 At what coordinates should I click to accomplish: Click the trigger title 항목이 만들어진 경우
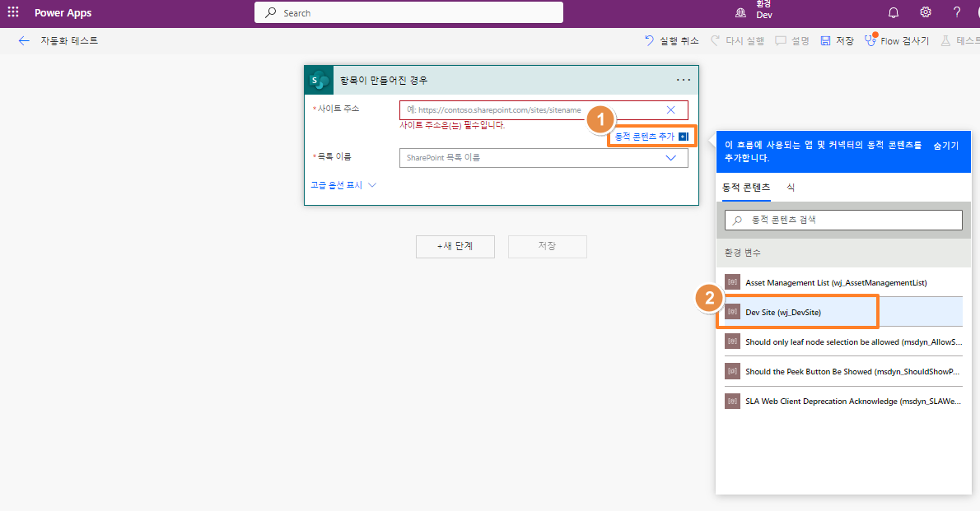click(x=384, y=81)
